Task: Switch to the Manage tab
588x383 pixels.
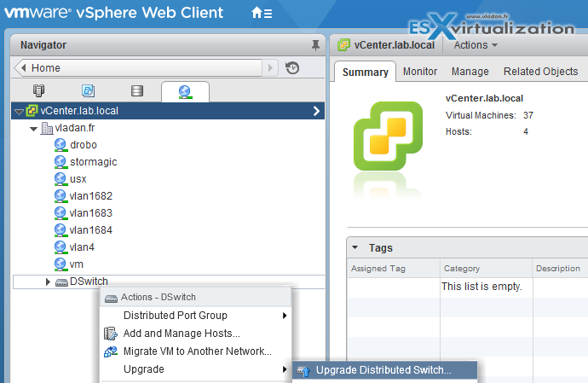Action: [x=470, y=72]
